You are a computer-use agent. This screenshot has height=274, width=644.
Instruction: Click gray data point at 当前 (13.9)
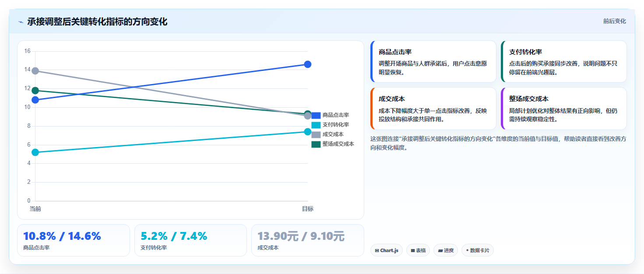click(x=35, y=71)
